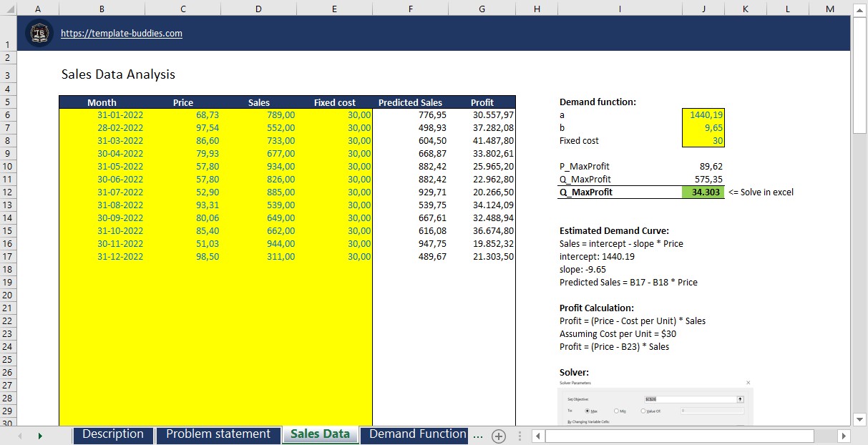Select the Min radio button in Solver

(616, 410)
